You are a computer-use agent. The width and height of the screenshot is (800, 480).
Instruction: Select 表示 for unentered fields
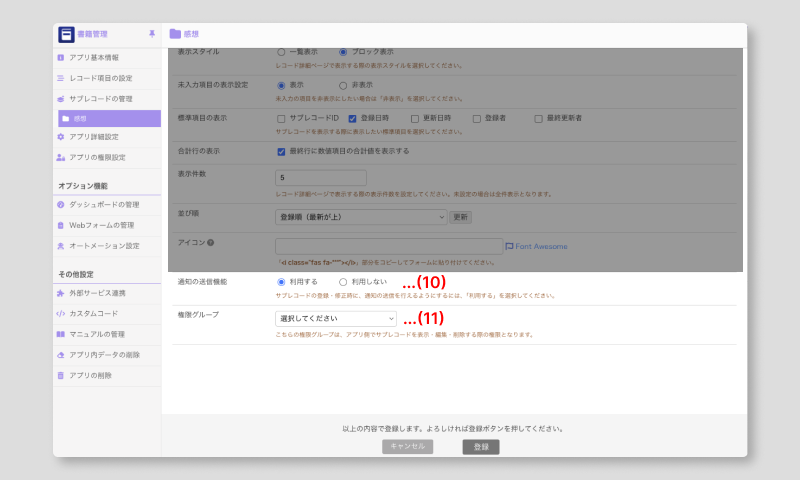(281, 85)
